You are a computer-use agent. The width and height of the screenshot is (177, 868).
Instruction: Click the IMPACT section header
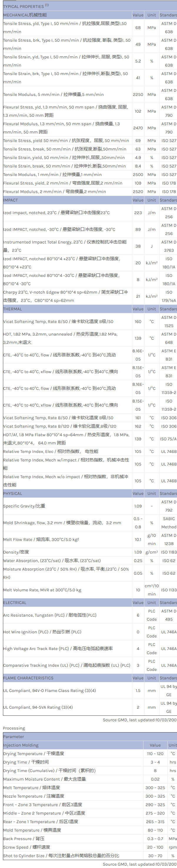click(x=11, y=200)
